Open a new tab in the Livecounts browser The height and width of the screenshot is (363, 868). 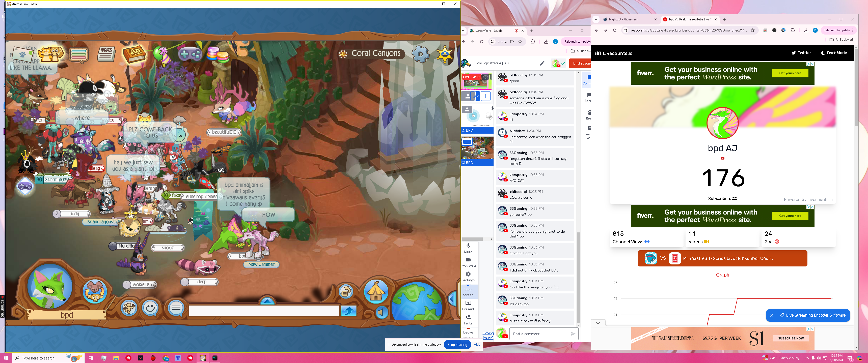(724, 19)
